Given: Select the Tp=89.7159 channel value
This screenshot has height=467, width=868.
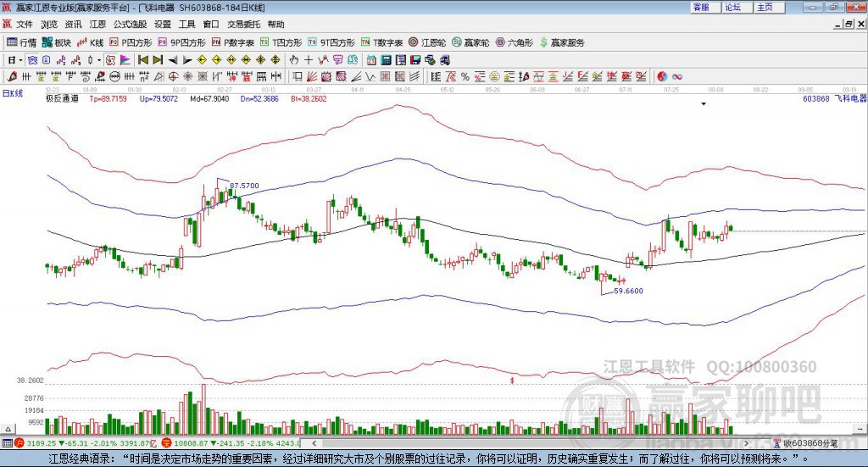Looking at the screenshot, I should point(108,99).
